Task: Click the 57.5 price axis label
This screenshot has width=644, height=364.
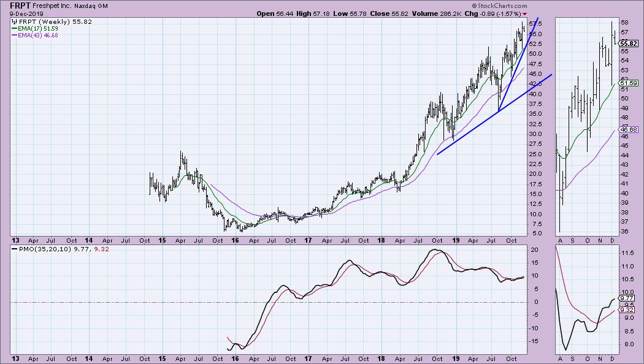Action: click(535, 24)
